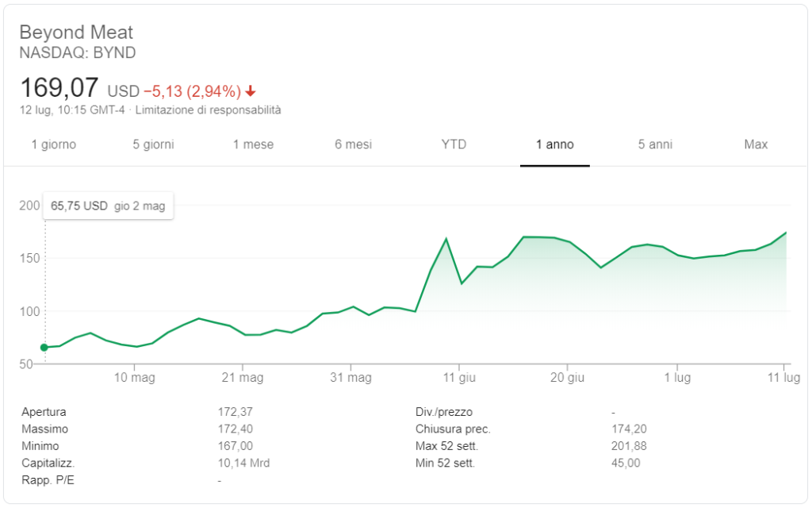Viewport: 812px width, 508px height.
Task: Open the YTD chart range
Action: [454, 144]
